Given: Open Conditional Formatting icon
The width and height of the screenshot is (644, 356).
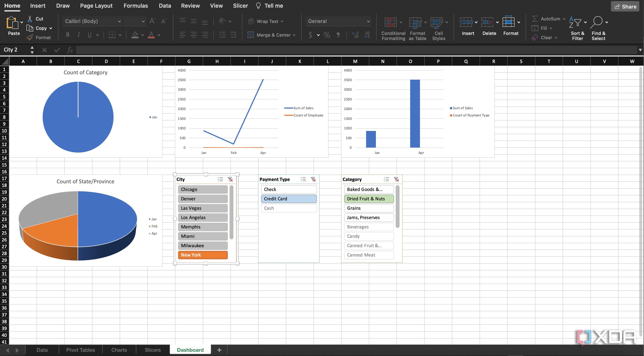Looking at the screenshot, I should [391, 23].
